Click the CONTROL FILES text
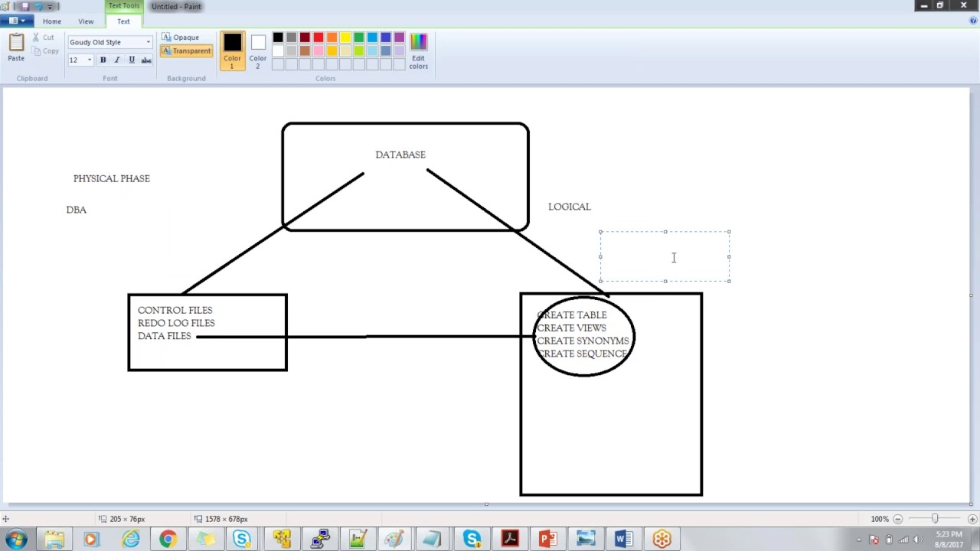The image size is (980, 551). pyautogui.click(x=175, y=310)
